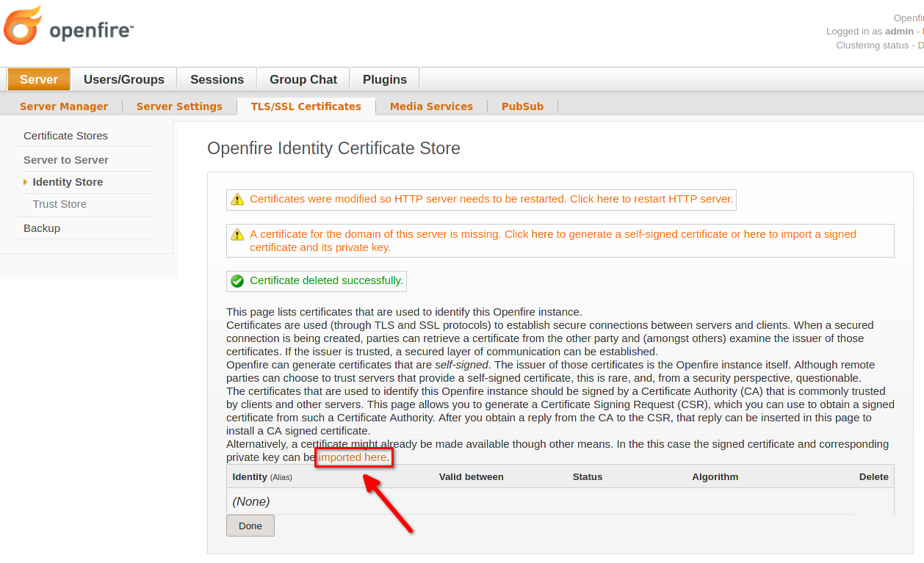Click the 'imported here' link

click(353, 457)
